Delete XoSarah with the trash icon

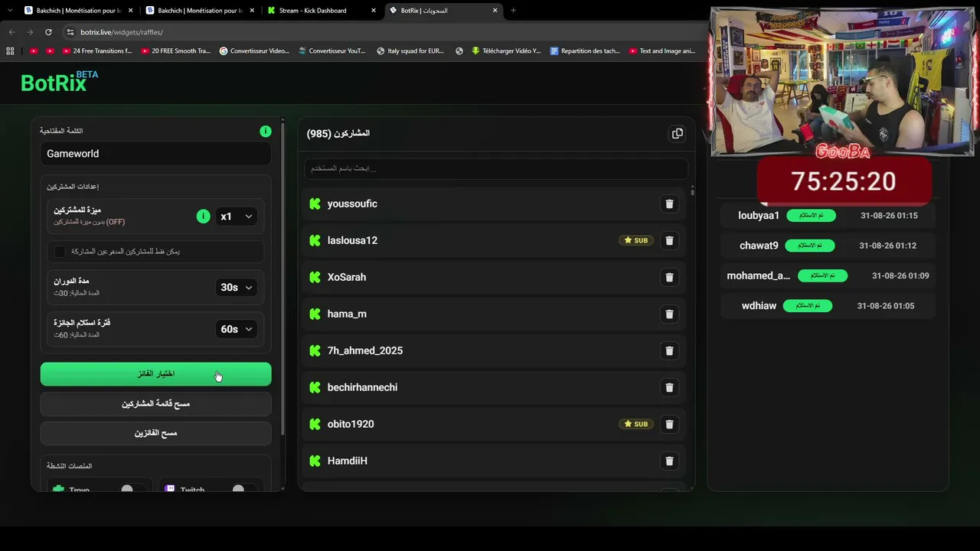[669, 278]
